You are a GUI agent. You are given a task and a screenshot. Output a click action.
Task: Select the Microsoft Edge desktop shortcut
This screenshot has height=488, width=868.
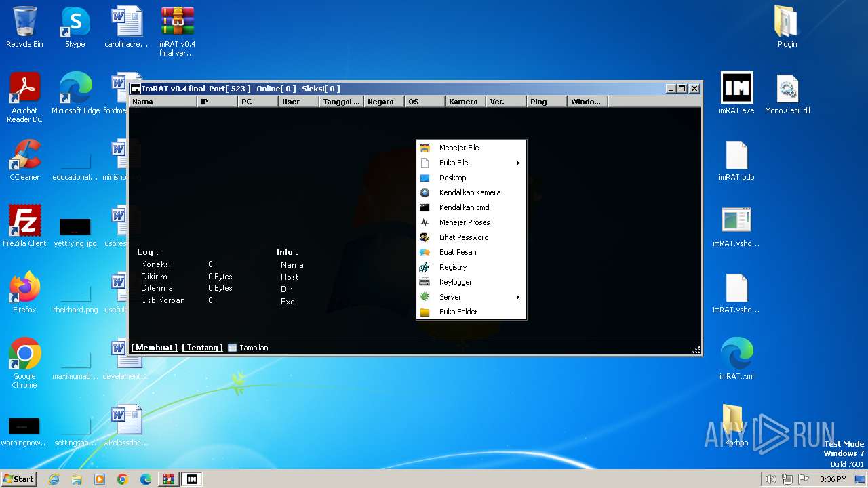pos(75,94)
